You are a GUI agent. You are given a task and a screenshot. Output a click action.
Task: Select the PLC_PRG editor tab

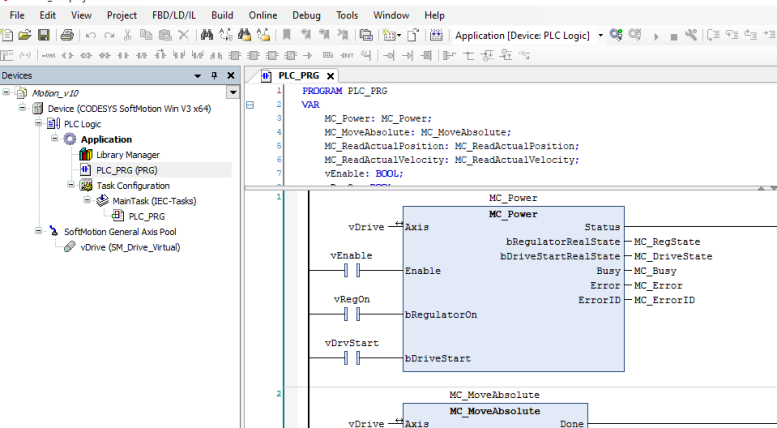click(x=297, y=76)
